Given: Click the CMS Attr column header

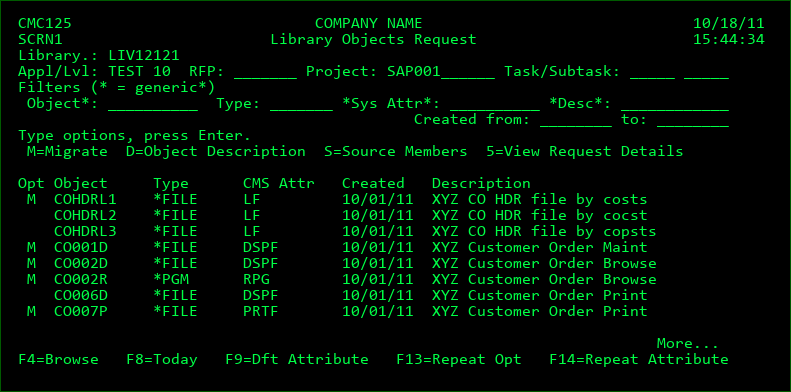Looking at the screenshot, I should pyautogui.click(x=279, y=184).
